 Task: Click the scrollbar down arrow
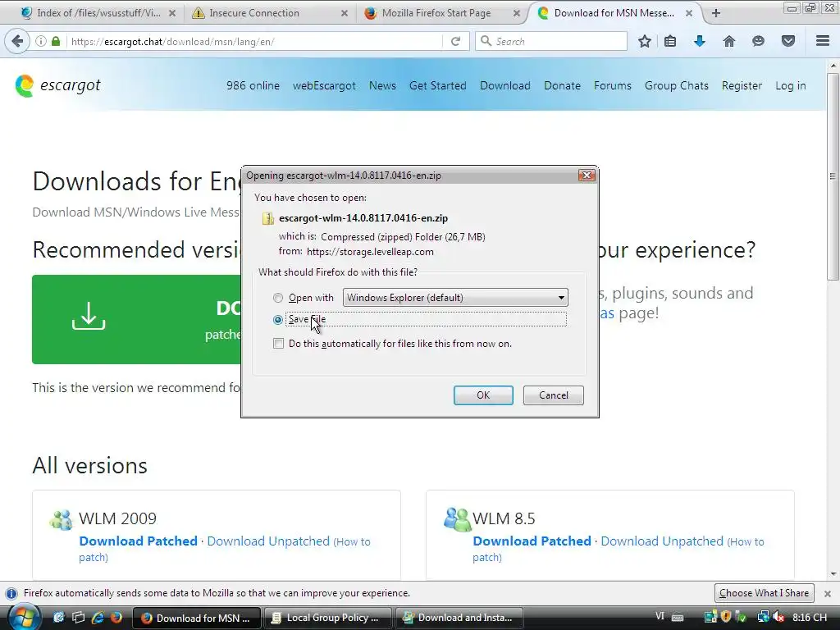coord(833,573)
